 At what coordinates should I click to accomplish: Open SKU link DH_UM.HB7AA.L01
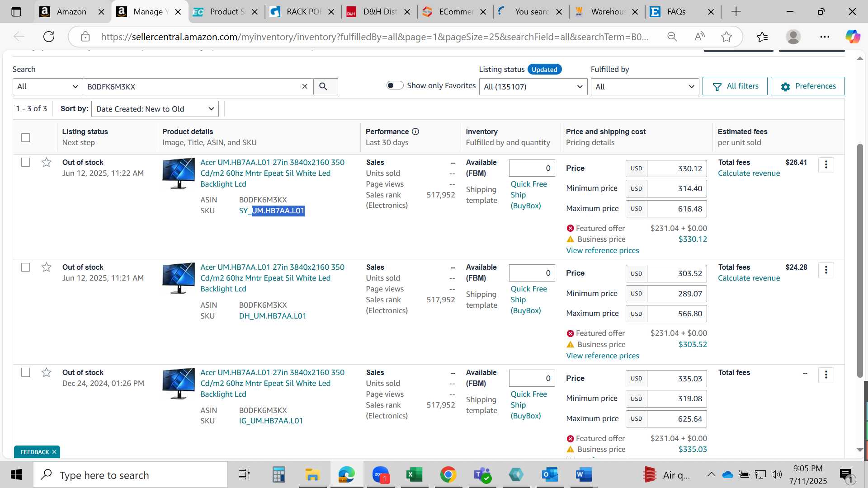point(273,316)
